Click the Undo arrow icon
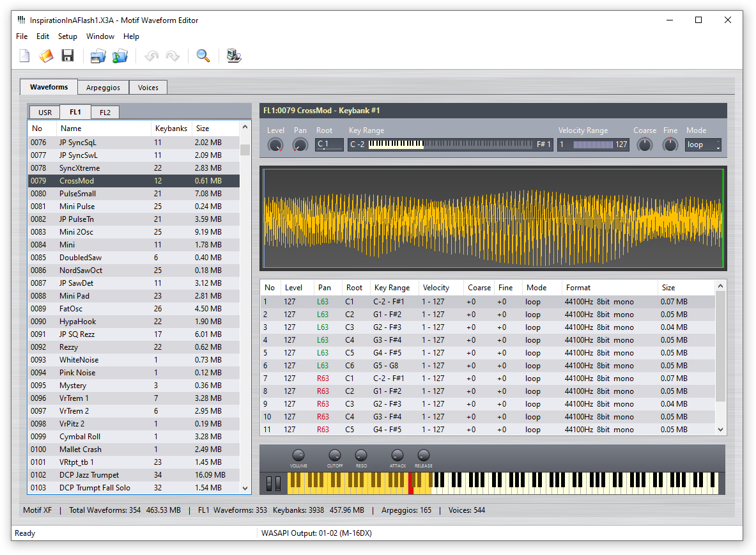The width and height of the screenshot is (756, 555). coord(151,56)
